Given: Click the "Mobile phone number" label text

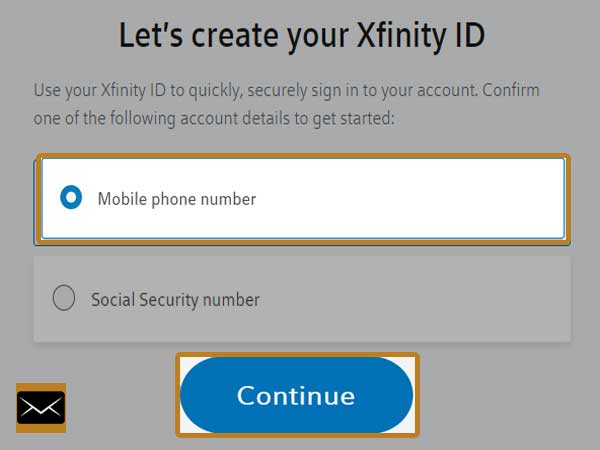Looking at the screenshot, I should click(177, 199).
